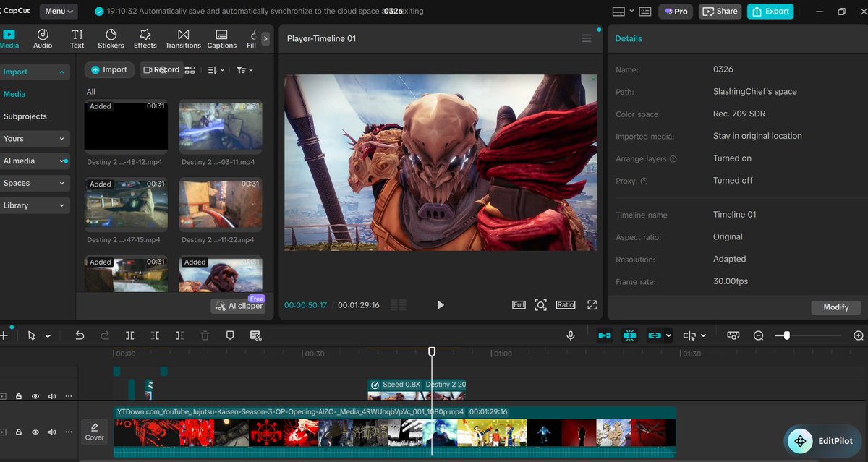
Task: Click the Modify button in Details
Action: click(836, 307)
